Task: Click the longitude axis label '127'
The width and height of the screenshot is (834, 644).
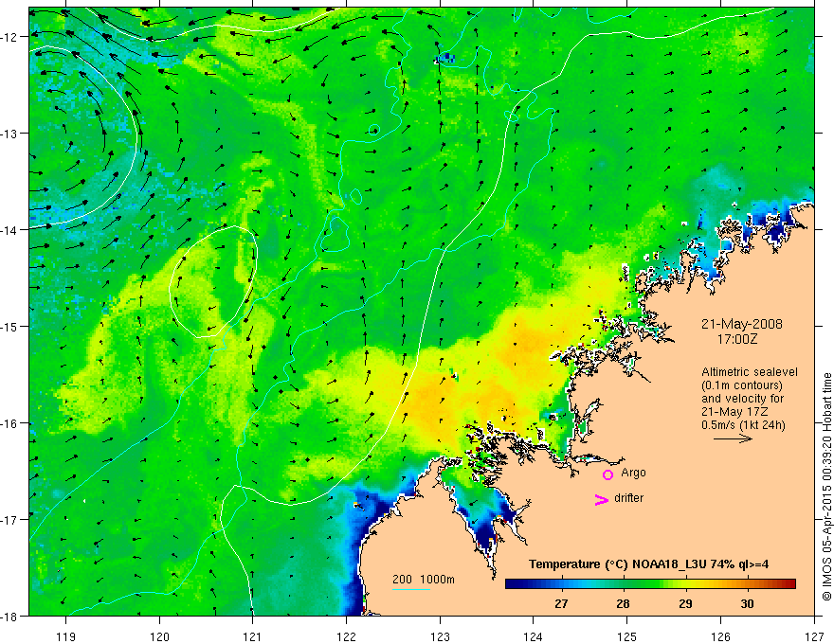Action: point(814,636)
